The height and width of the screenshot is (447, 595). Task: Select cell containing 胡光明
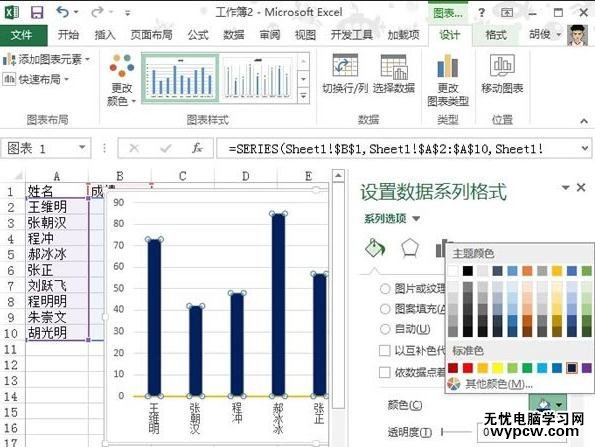coord(57,333)
